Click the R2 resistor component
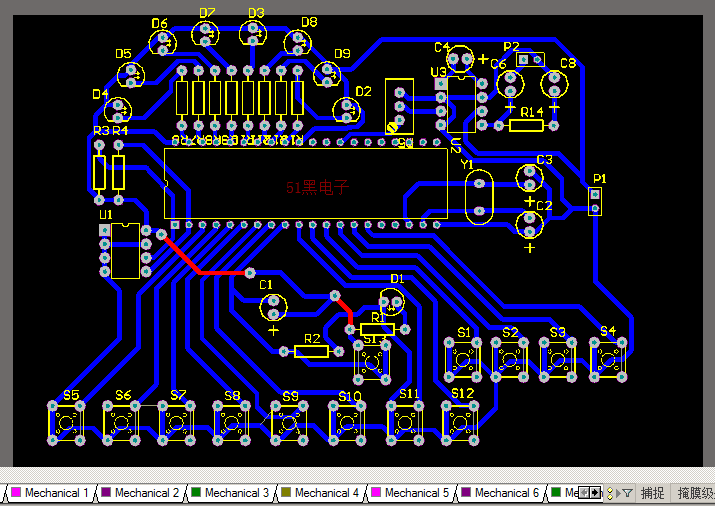 click(312, 351)
